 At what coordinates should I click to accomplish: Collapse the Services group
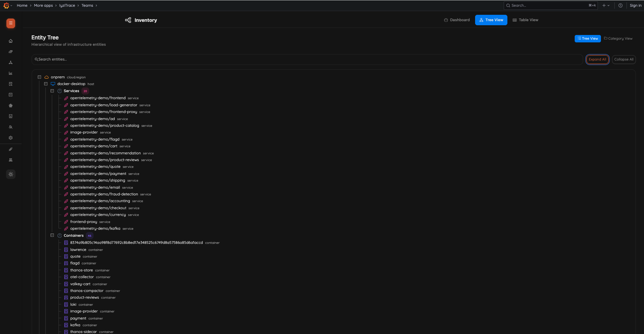[x=52, y=91]
